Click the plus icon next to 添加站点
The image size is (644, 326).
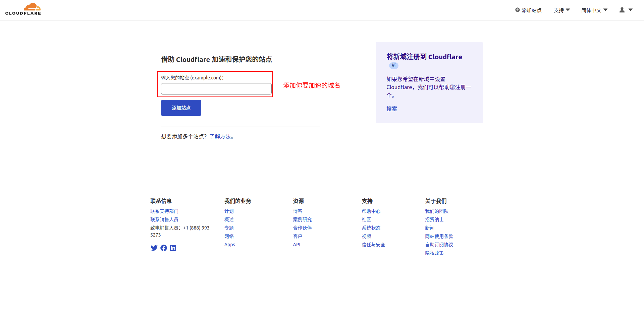pyautogui.click(x=518, y=10)
